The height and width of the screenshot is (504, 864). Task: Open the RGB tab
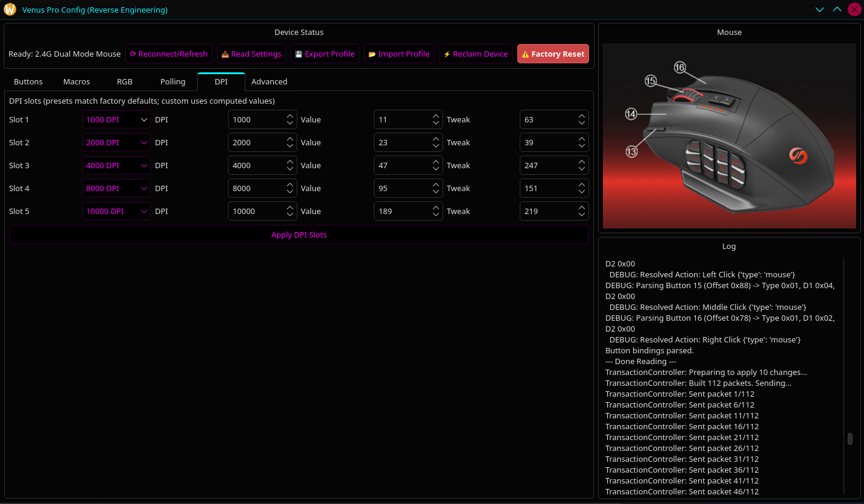[125, 82]
